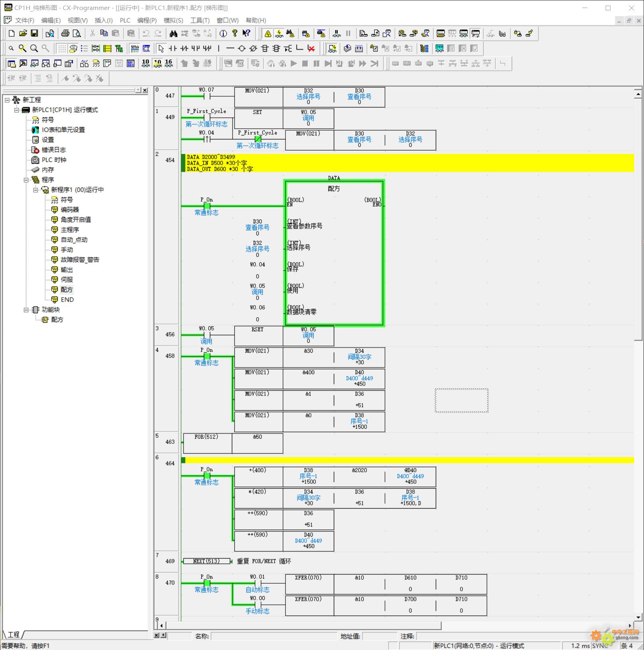Collapse the 新程序1 (00) tree node

[36, 190]
